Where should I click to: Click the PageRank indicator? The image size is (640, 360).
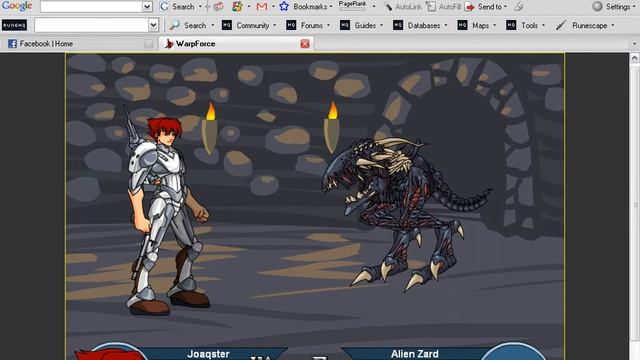tap(352, 5)
